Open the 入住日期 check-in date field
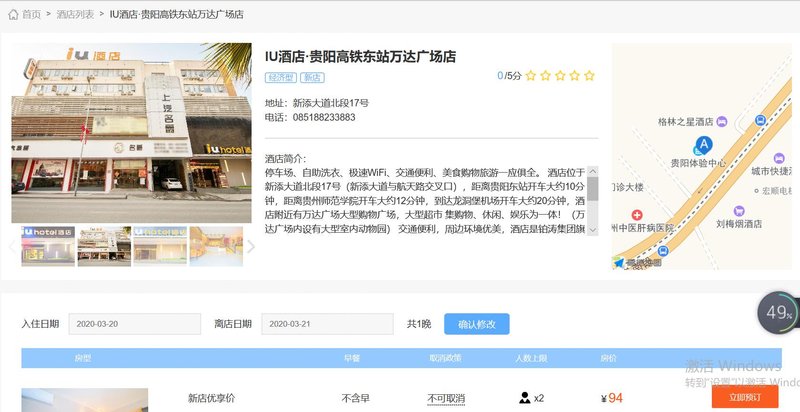The width and height of the screenshot is (800, 412). click(135, 324)
